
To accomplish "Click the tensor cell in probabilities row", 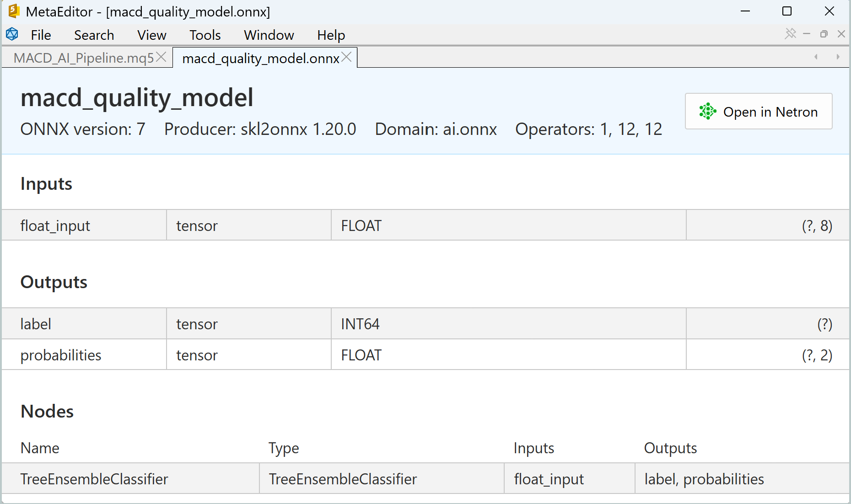I will pos(249,355).
